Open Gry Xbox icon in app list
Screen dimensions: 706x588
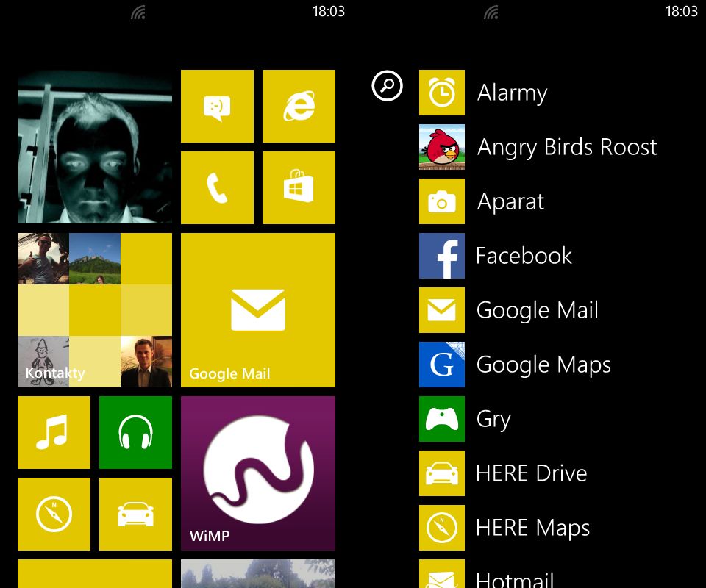pos(442,419)
